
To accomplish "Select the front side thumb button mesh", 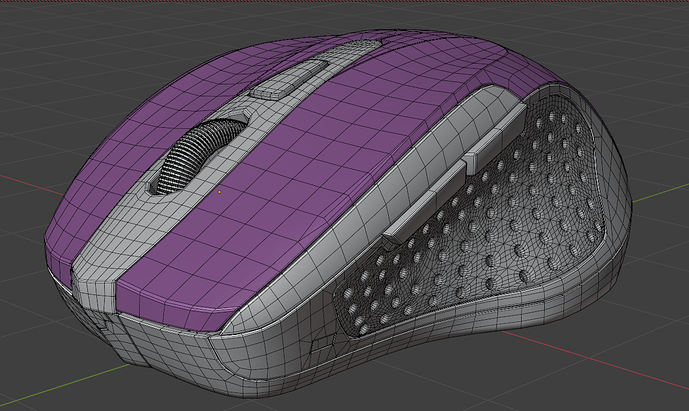I will point(425,204).
